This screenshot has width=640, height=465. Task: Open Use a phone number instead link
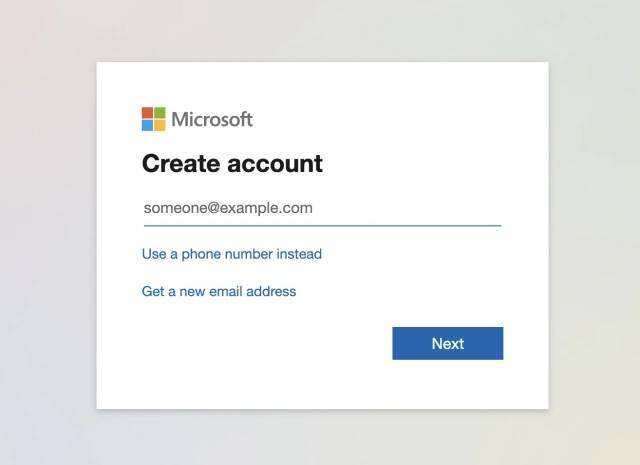pyautogui.click(x=232, y=254)
